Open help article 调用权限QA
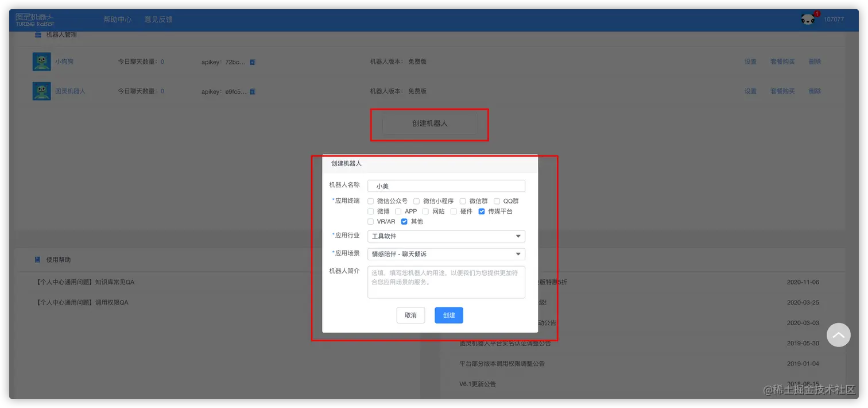The image size is (868, 408). coord(82,302)
